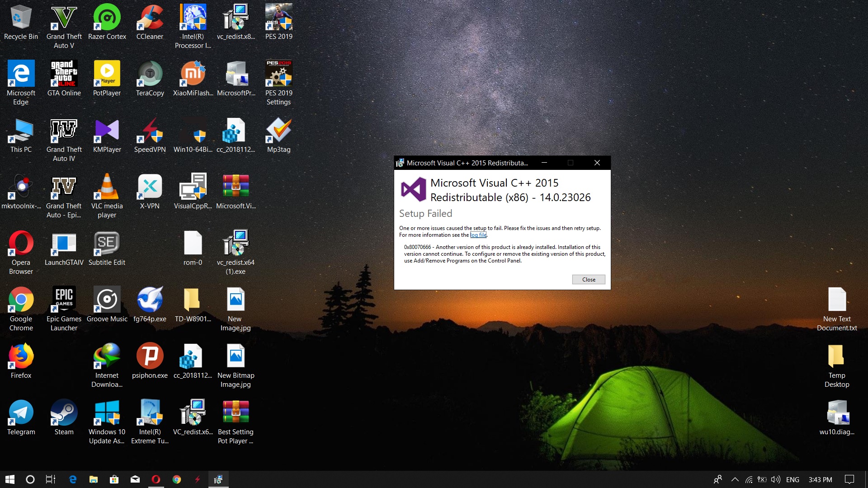Close the Visual C++ Redistributable window

(597, 163)
